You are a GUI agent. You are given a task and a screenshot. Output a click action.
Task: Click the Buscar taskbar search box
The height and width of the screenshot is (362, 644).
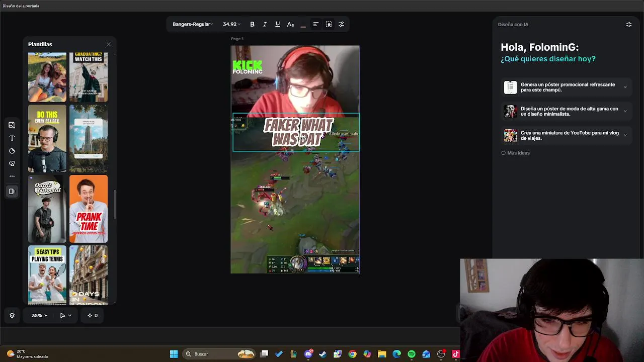[x=219, y=354]
